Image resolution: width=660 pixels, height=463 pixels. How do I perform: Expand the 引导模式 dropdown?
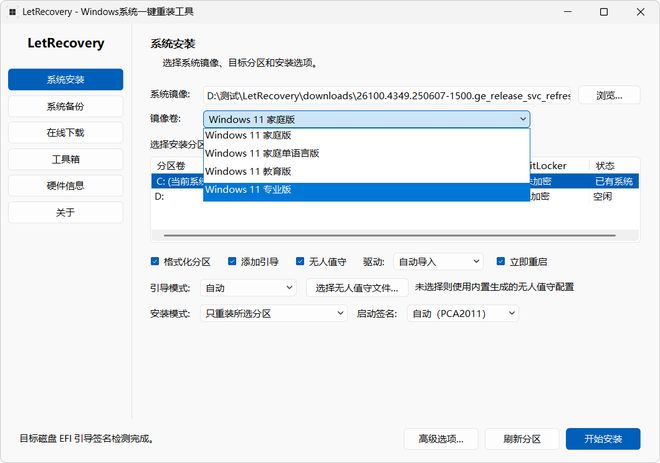[x=248, y=288]
